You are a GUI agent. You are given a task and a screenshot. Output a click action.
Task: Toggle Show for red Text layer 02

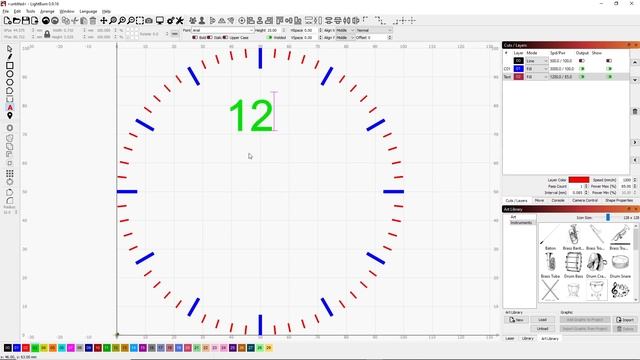tap(609, 77)
